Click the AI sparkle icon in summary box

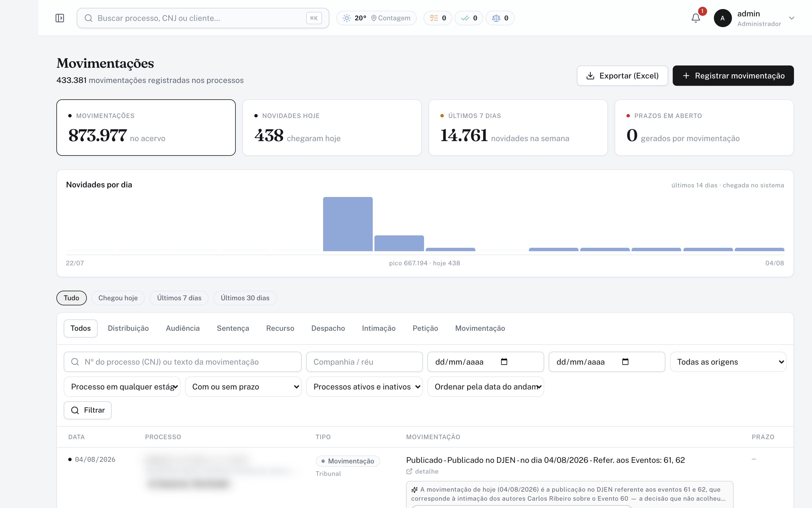point(415,490)
